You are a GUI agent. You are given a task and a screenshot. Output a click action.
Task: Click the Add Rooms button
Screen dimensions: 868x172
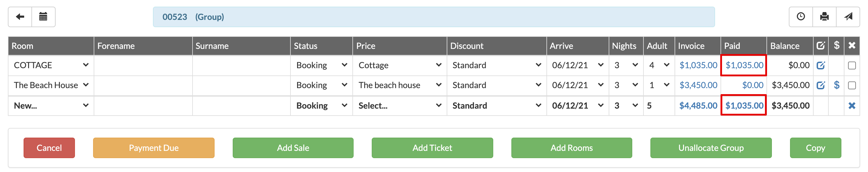tap(572, 148)
